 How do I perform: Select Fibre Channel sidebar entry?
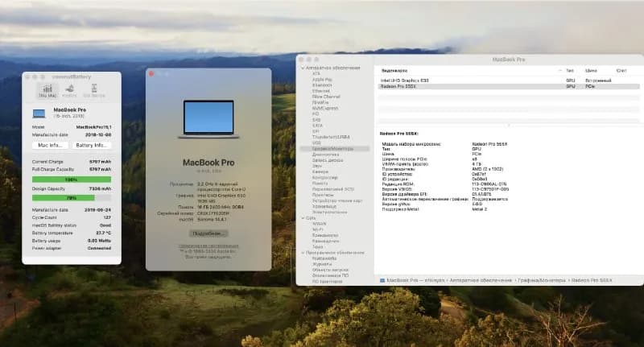click(x=326, y=97)
